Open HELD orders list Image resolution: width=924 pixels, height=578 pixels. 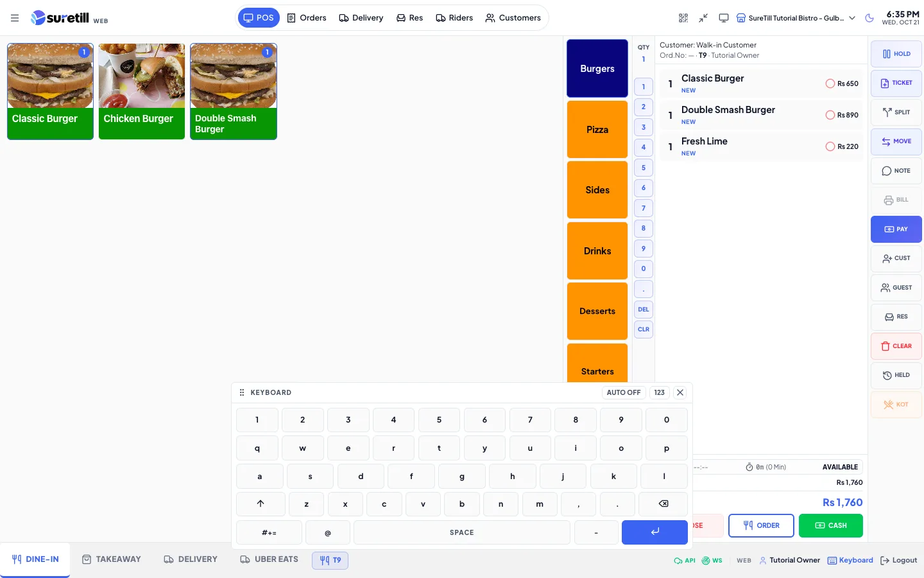(x=896, y=375)
